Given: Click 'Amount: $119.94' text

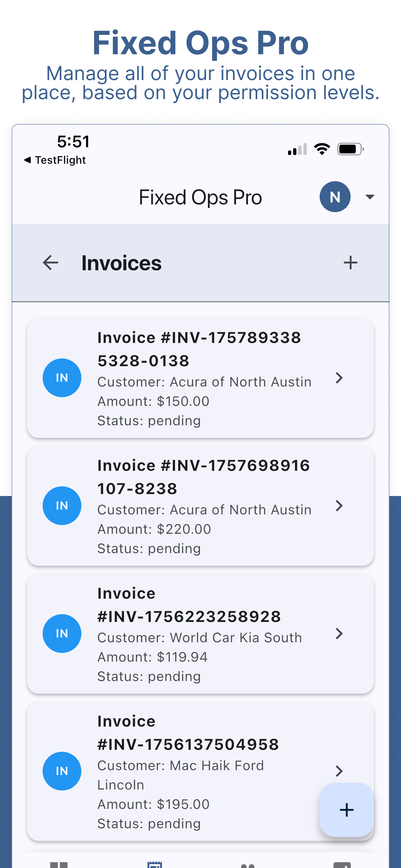Looking at the screenshot, I should click(x=153, y=657).
